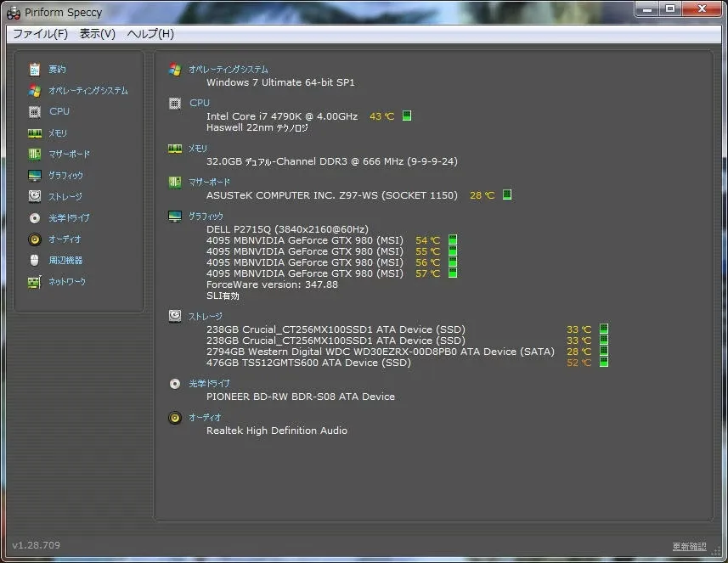Click the オペレーティングシステム heading in summary

click(x=229, y=69)
